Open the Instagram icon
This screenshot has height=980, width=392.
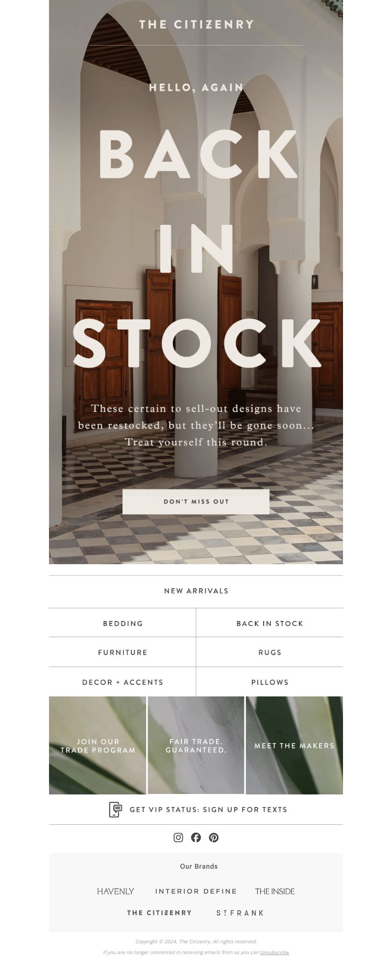(x=178, y=837)
